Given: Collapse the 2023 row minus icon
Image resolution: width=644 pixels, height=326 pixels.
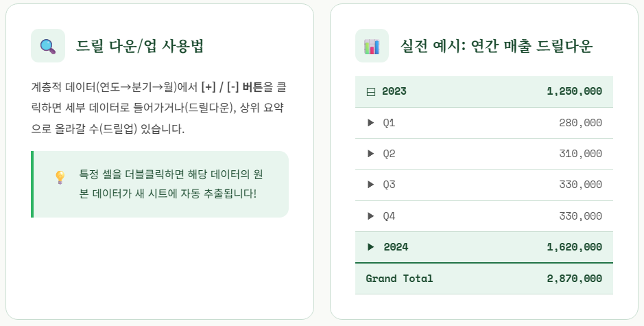Looking at the screenshot, I should [370, 92].
